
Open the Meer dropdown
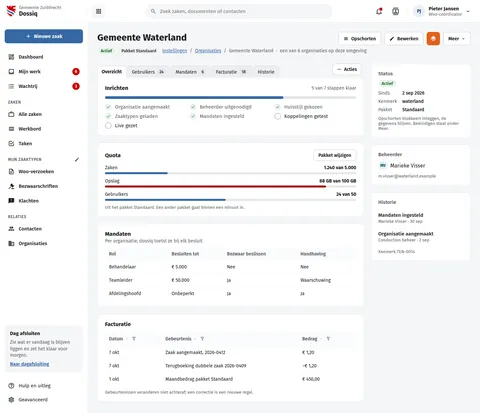(x=457, y=39)
